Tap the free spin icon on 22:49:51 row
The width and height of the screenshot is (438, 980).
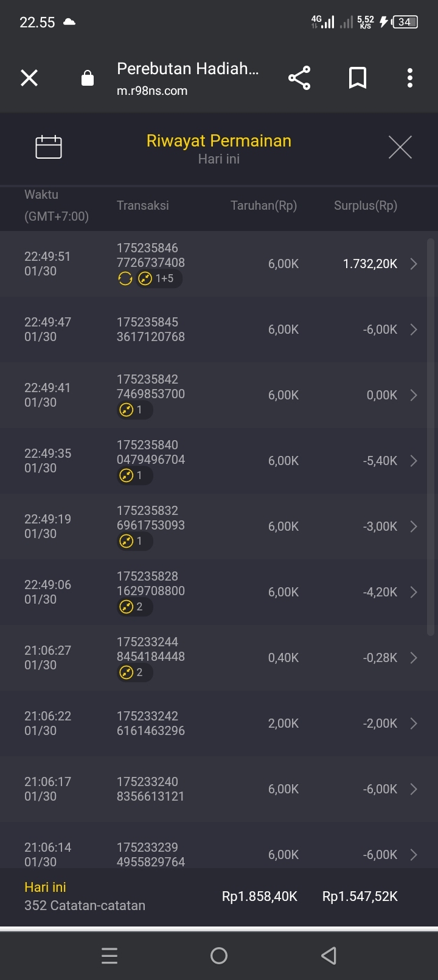pos(125,278)
